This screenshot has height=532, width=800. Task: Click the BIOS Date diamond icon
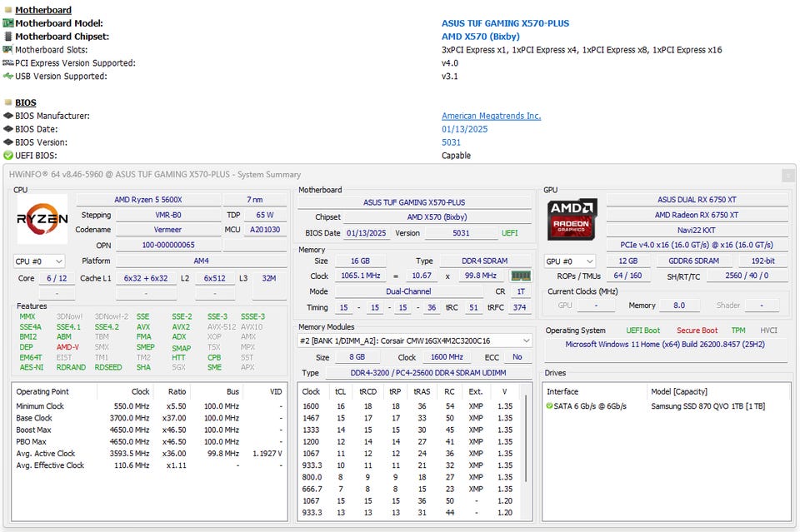tap(8, 129)
